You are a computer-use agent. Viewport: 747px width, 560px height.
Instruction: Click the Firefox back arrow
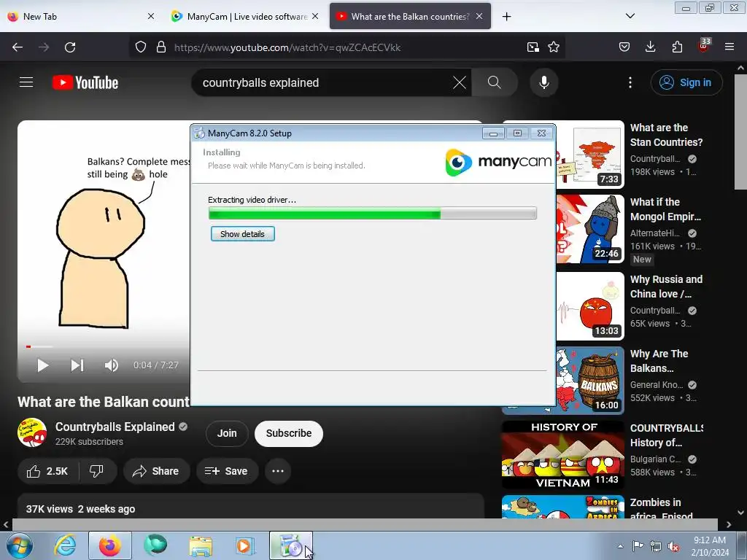[18, 47]
